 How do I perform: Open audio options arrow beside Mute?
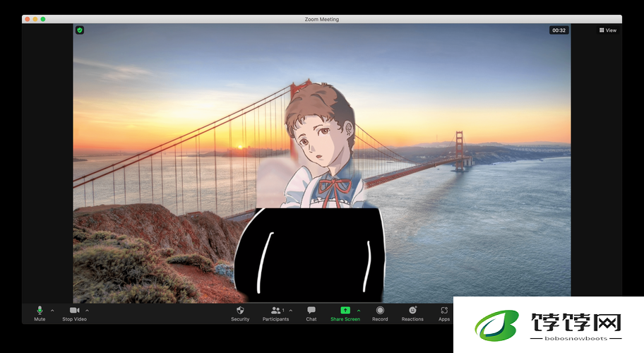pos(52,311)
